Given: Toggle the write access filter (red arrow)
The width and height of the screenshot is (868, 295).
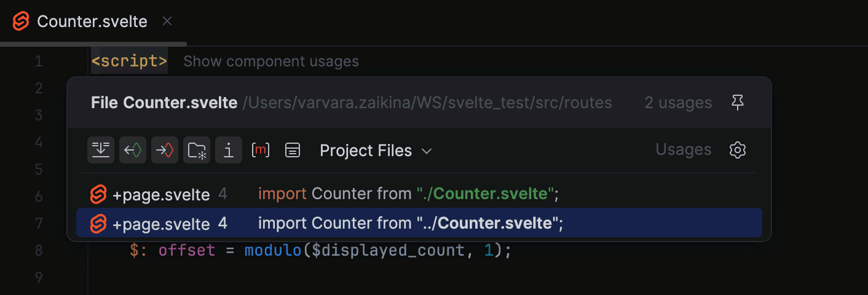Looking at the screenshot, I should point(165,150).
